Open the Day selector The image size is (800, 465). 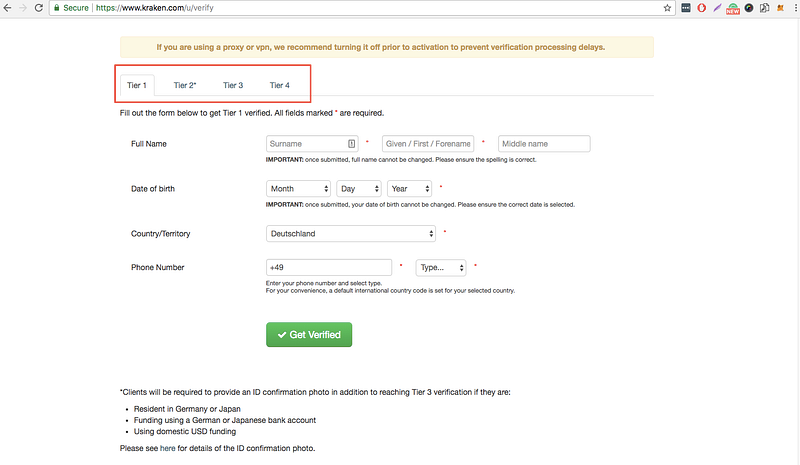pyautogui.click(x=359, y=189)
